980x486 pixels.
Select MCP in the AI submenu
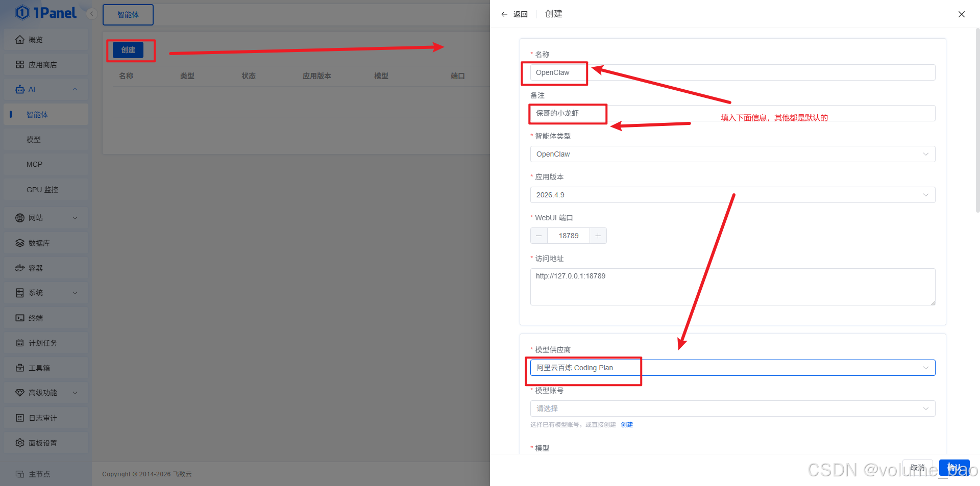point(46,164)
